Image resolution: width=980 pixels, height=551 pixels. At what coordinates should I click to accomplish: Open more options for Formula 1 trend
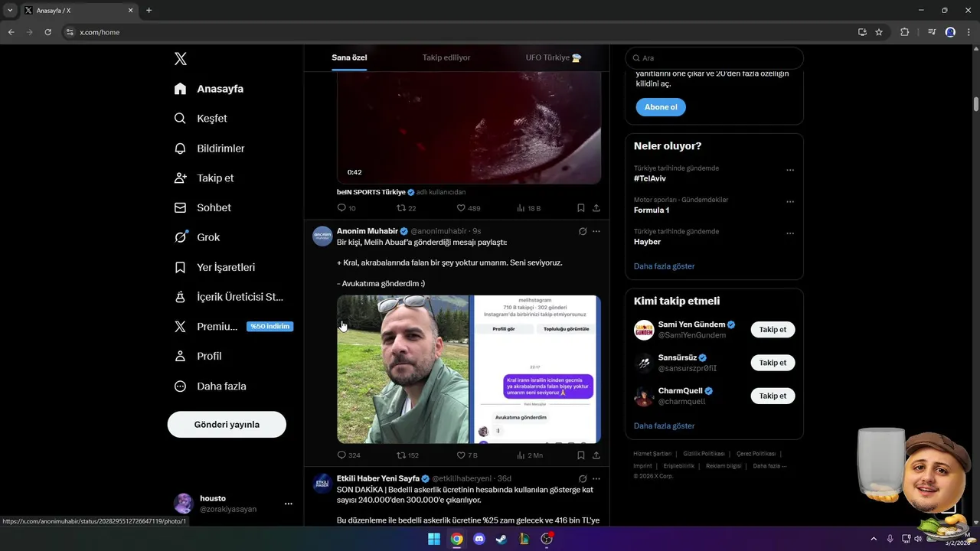790,202
